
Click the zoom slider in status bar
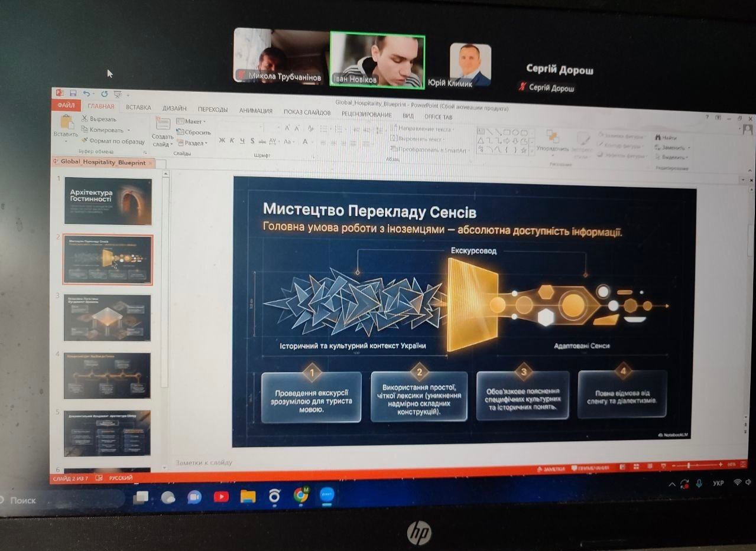pos(689,465)
